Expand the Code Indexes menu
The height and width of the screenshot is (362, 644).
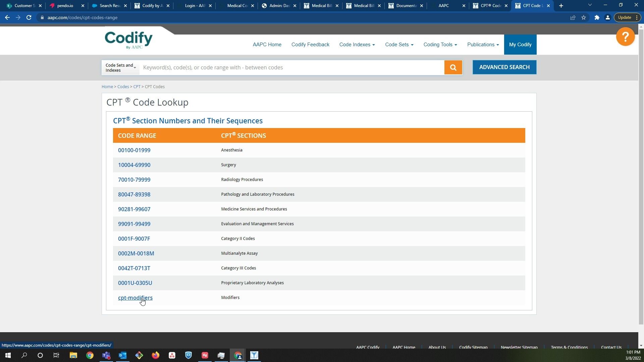click(357, 45)
